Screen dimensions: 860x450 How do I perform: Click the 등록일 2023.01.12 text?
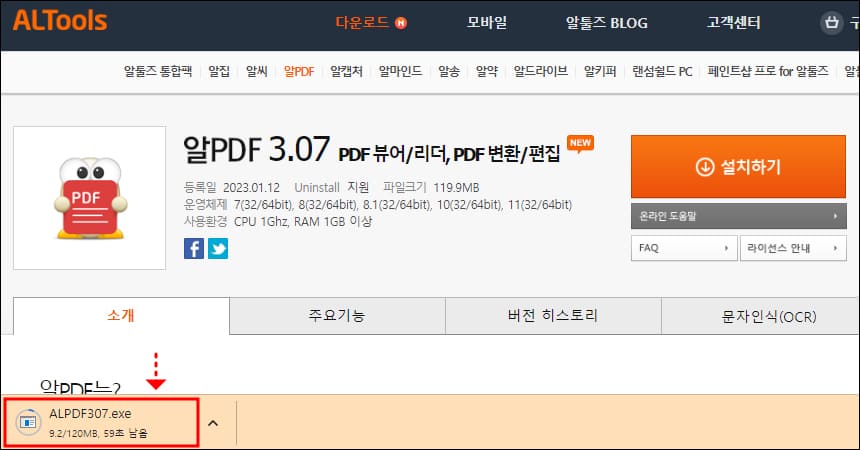pos(231,188)
